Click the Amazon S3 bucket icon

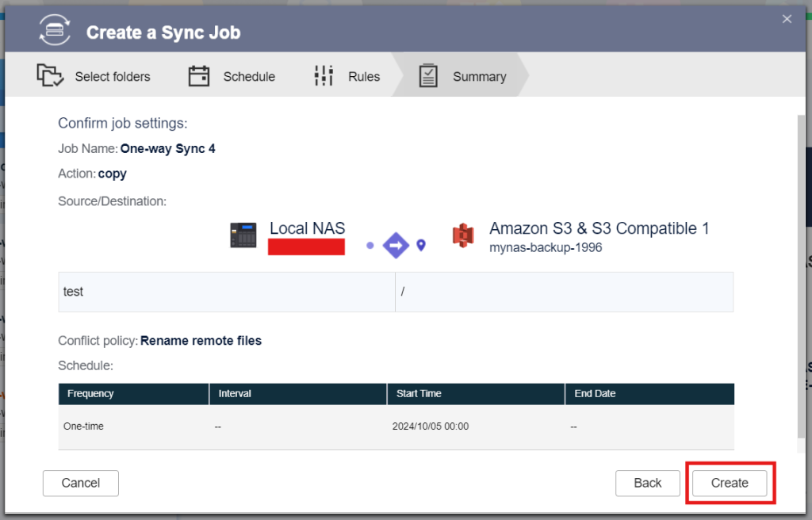[462, 235]
